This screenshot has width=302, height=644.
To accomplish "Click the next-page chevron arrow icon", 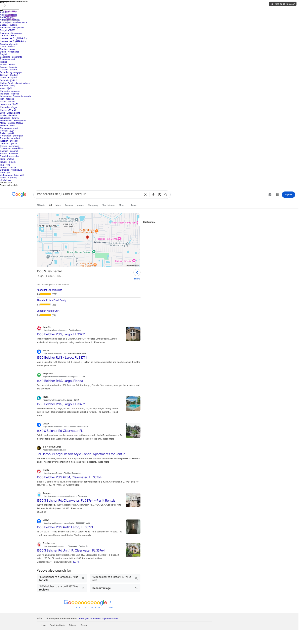I will click(x=111, y=602).
